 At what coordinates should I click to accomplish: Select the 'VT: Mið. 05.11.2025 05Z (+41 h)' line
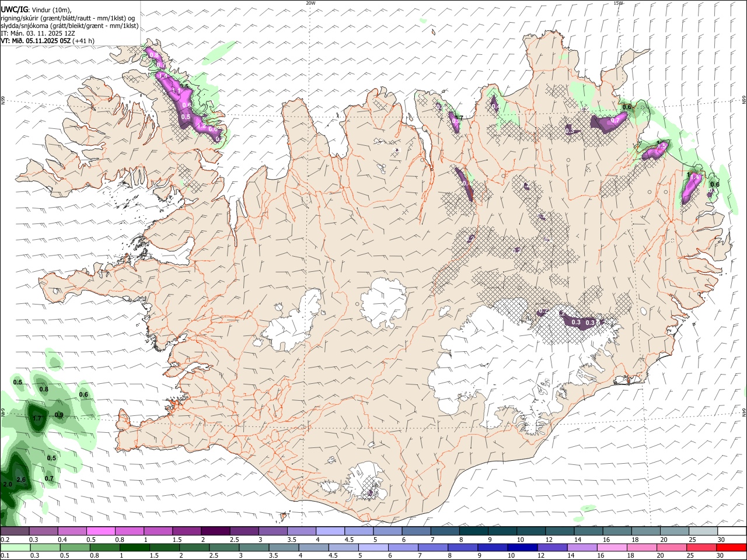pos(47,41)
